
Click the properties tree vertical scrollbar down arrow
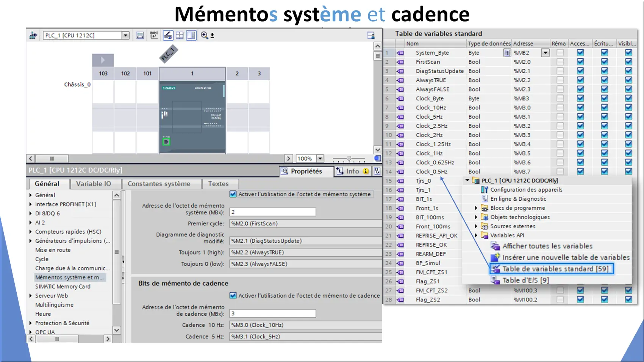point(117,330)
